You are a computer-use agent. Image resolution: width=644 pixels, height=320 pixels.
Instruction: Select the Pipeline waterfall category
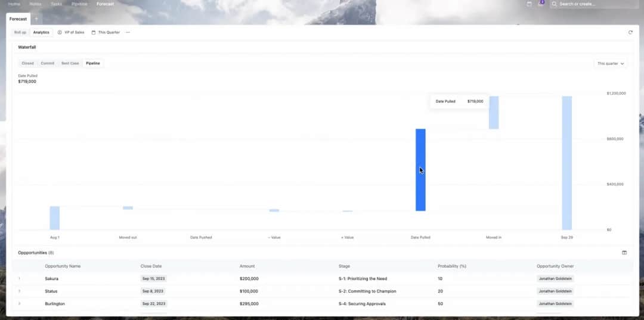(93, 63)
